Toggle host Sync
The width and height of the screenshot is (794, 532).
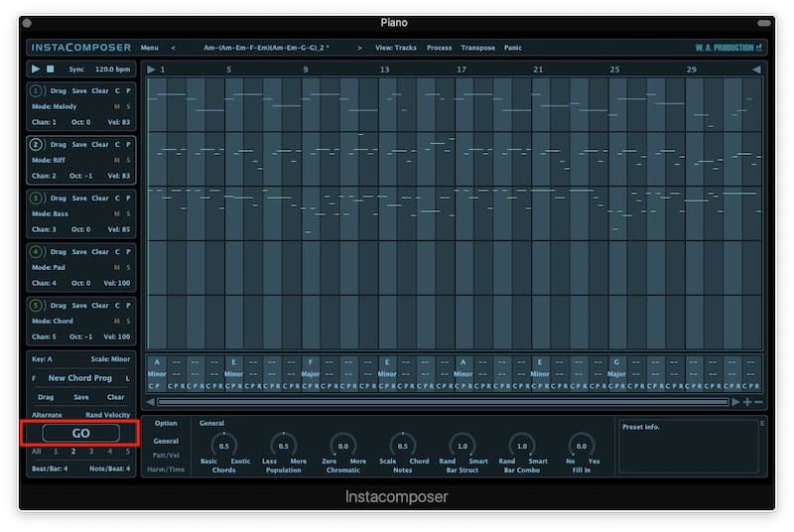click(76, 69)
